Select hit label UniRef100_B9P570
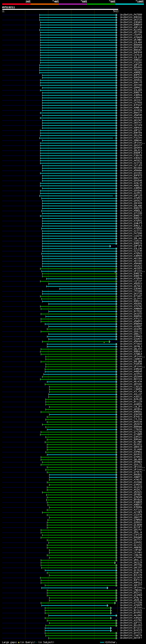 coord(131,75)
